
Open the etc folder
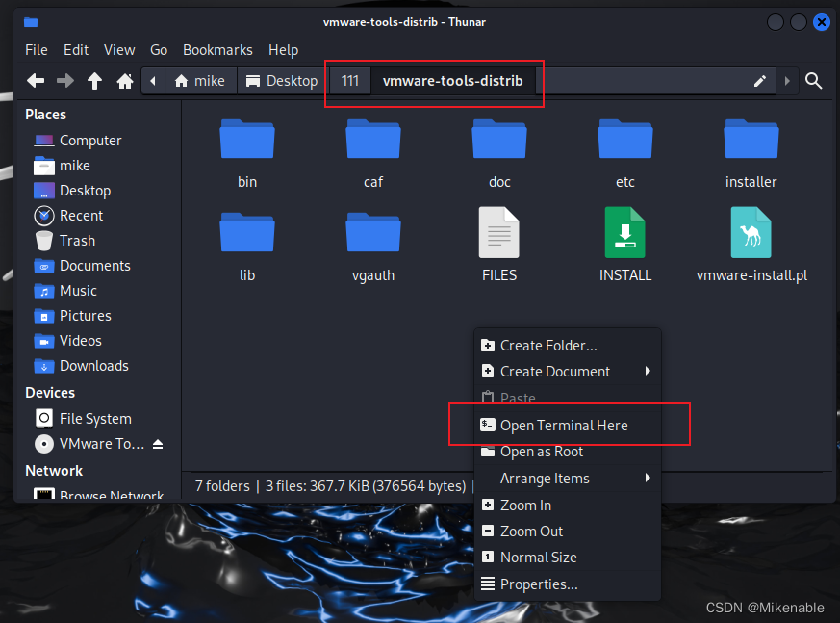point(625,154)
